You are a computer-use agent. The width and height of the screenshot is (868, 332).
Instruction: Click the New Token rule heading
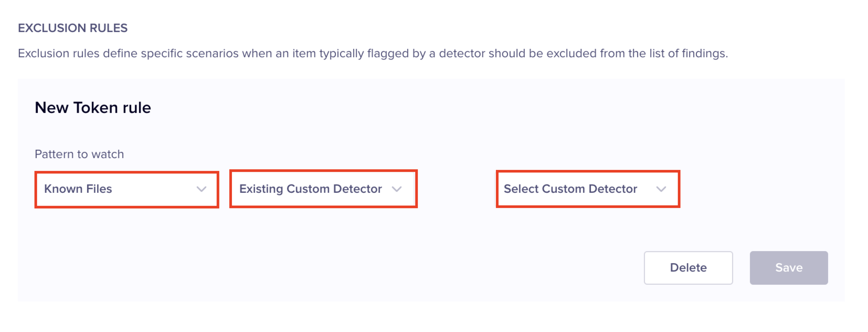point(93,108)
